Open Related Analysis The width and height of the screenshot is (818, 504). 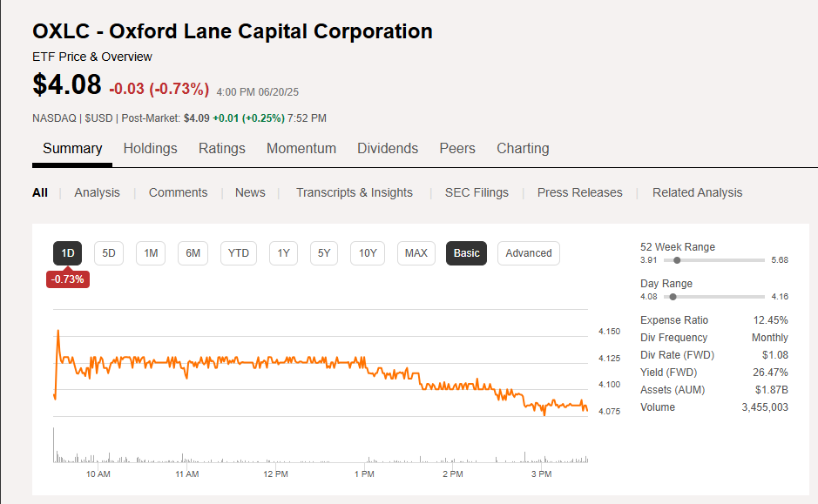[697, 193]
